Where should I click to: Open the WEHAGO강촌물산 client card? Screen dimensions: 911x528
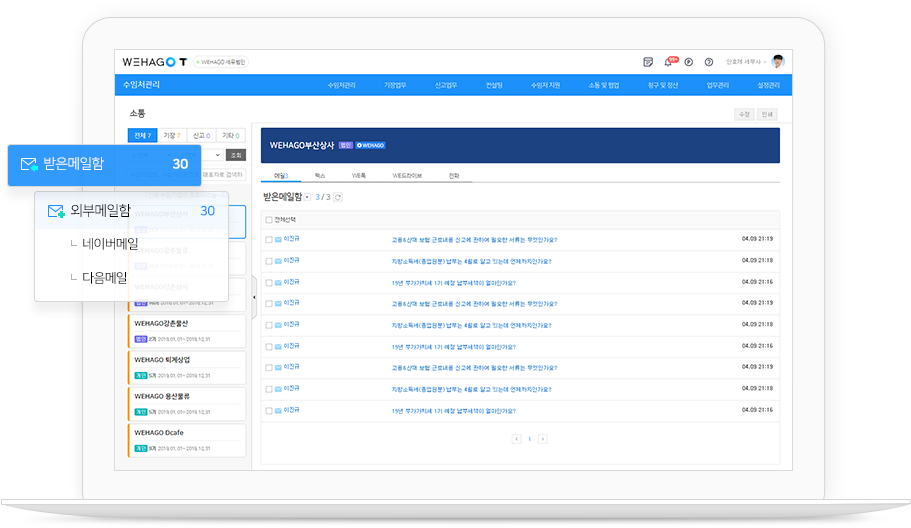(x=186, y=331)
